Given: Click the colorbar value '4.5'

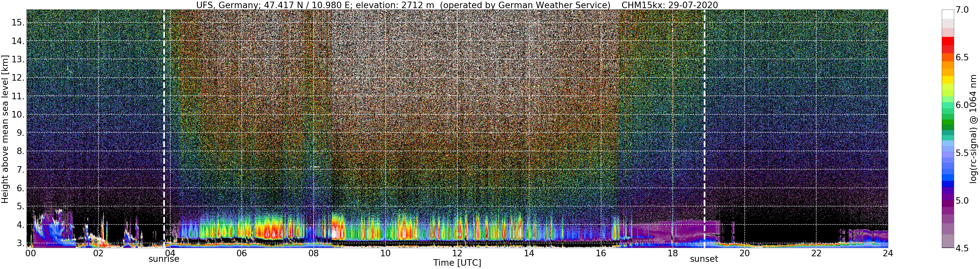Looking at the screenshot, I should 962,248.
